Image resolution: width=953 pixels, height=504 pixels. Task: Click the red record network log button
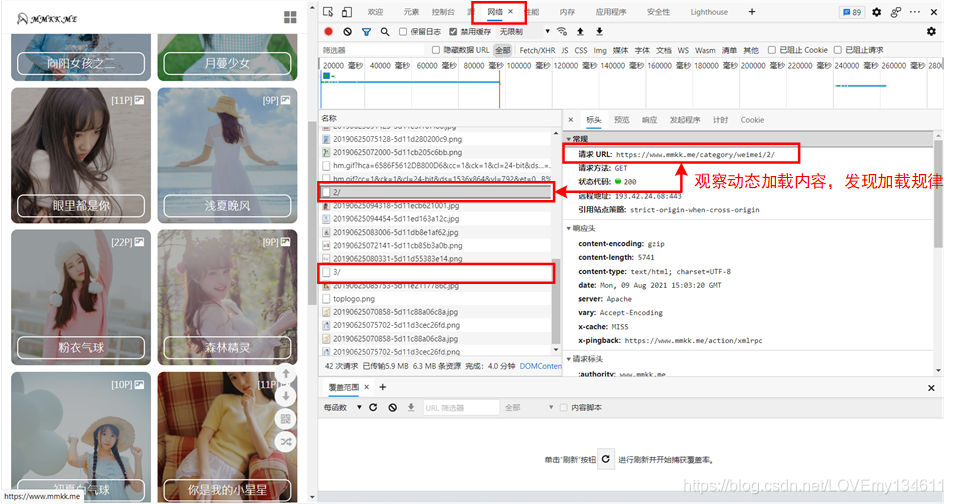pos(329,32)
